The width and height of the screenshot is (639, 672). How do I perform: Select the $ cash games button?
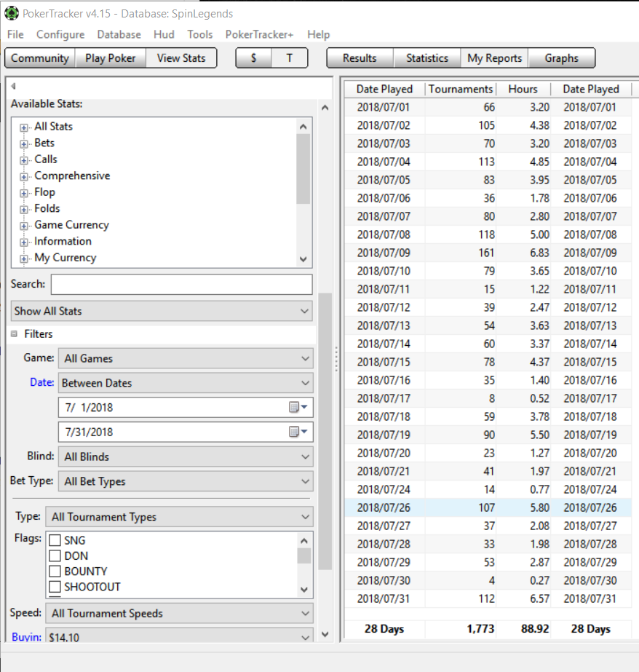(253, 58)
